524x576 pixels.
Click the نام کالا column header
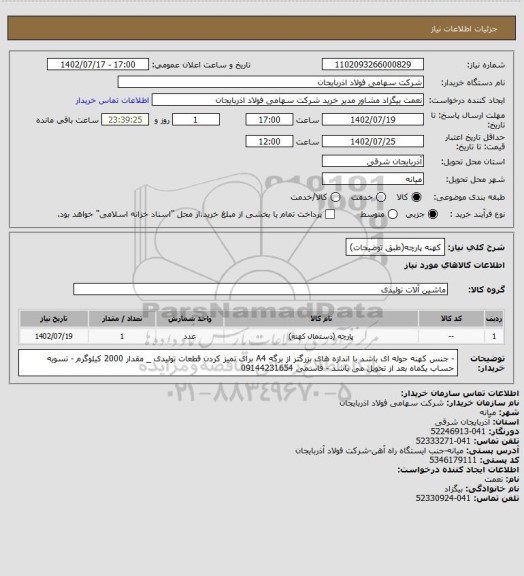click(321, 318)
